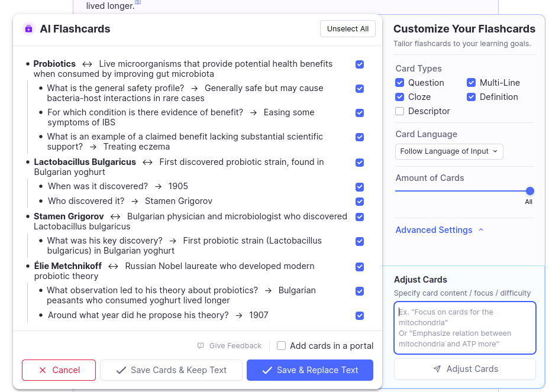Click the Advanced Settings chevron arrow
The image size is (549, 392).
click(x=481, y=230)
